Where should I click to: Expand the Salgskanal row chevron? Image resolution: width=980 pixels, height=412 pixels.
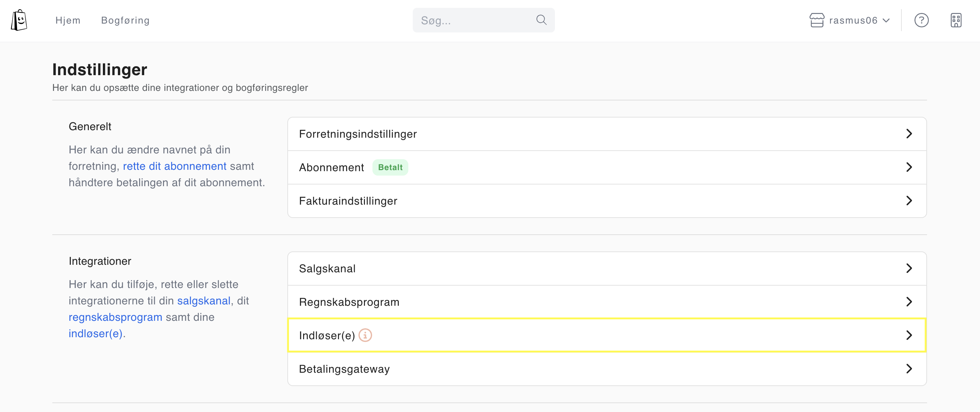click(x=909, y=268)
